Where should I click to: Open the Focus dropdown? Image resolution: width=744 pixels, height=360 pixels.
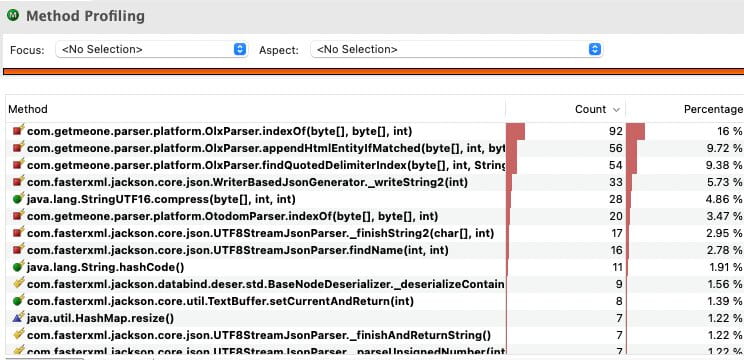coord(151,49)
